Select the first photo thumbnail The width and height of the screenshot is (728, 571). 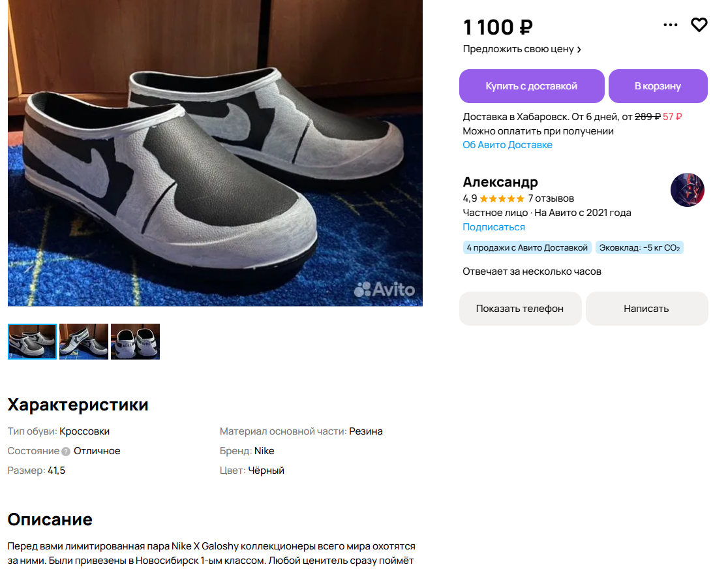33,341
